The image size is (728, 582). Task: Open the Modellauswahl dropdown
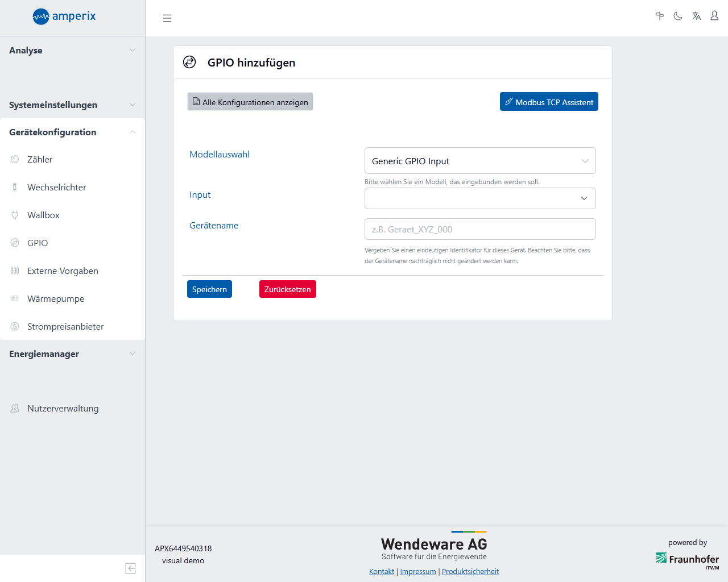click(479, 161)
